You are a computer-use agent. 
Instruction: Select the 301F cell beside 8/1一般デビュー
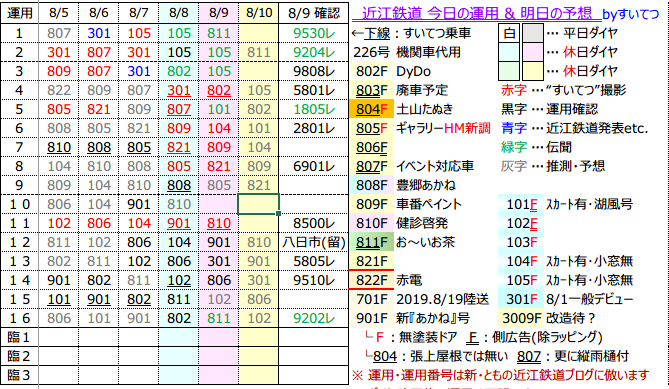(x=521, y=299)
